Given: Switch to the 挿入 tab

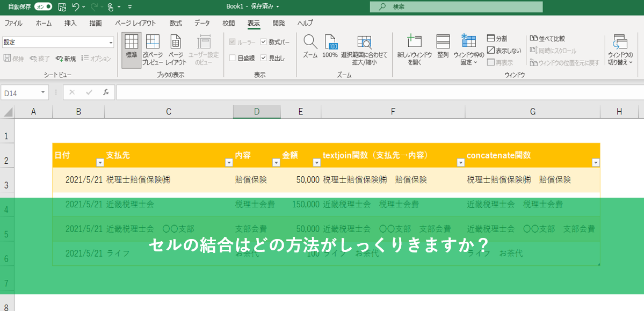Looking at the screenshot, I should click(70, 23).
